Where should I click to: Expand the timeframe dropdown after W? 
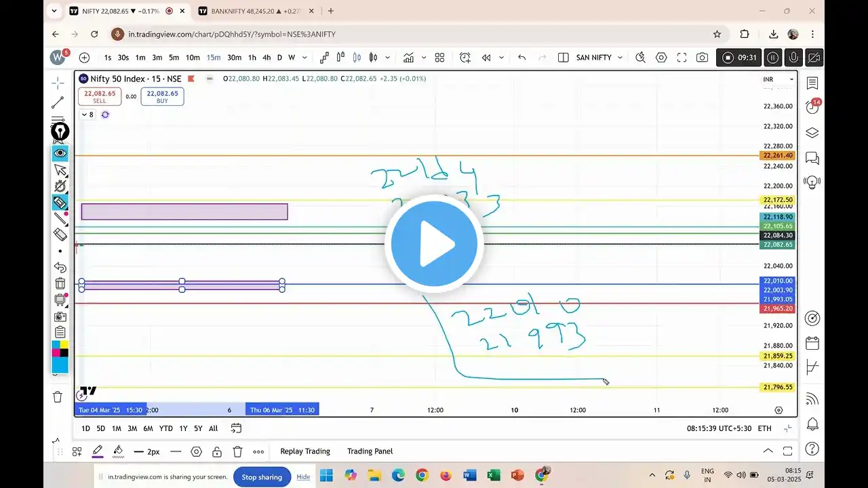click(x=304, y=58)
